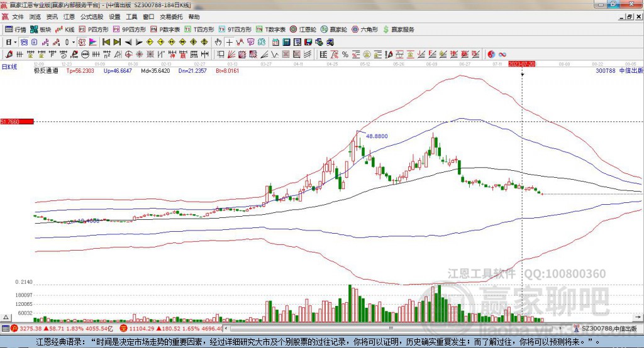This screenshot has height=348, width=644.
Task: Click the right arrow beside the volume panel
Action: 638,317
